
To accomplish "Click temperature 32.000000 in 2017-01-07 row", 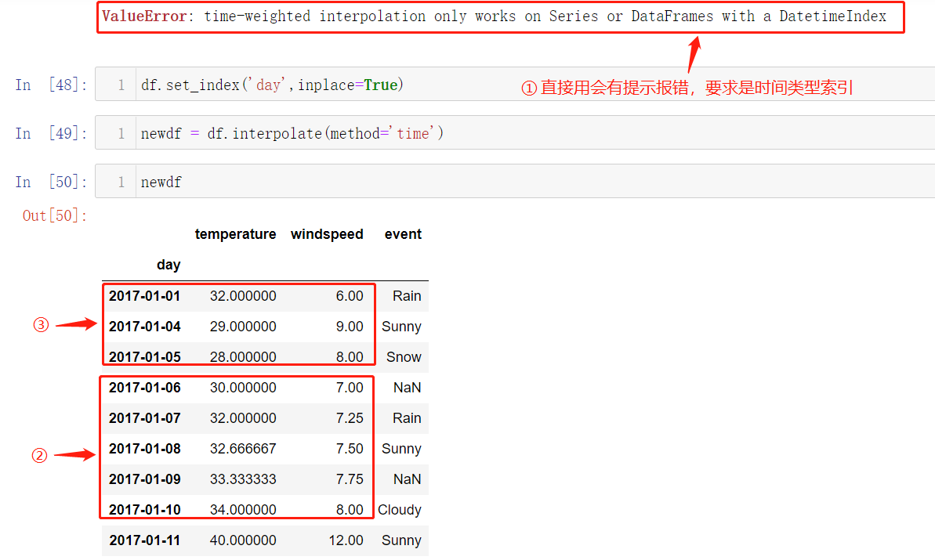I will point(243,418).
